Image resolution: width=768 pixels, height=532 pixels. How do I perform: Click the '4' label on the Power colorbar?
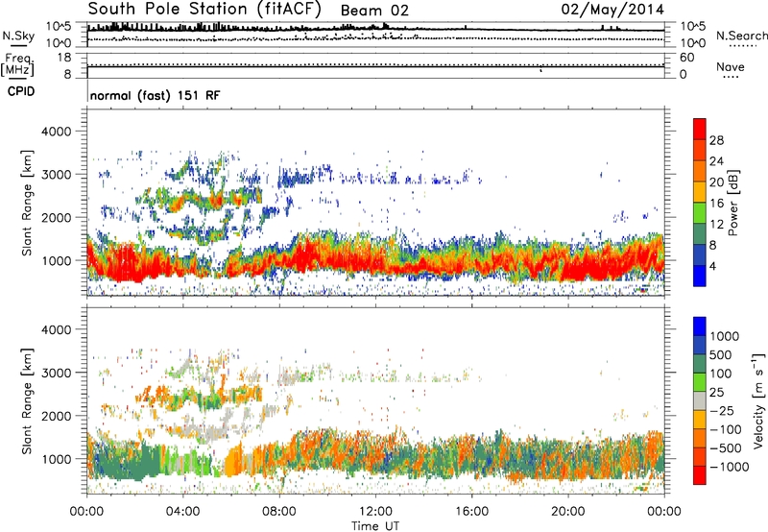click(x=713, y=267)
